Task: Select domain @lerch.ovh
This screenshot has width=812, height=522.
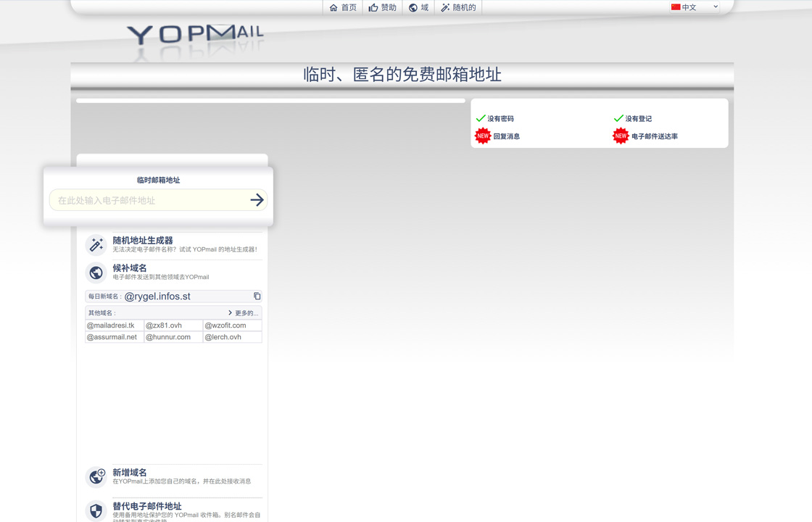Action: 233,336
